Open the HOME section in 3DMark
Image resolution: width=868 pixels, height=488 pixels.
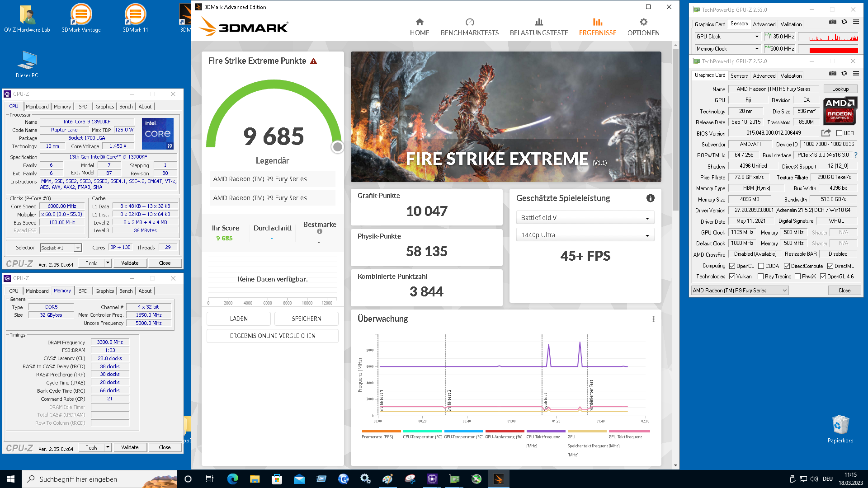click(x=420, y=27)
